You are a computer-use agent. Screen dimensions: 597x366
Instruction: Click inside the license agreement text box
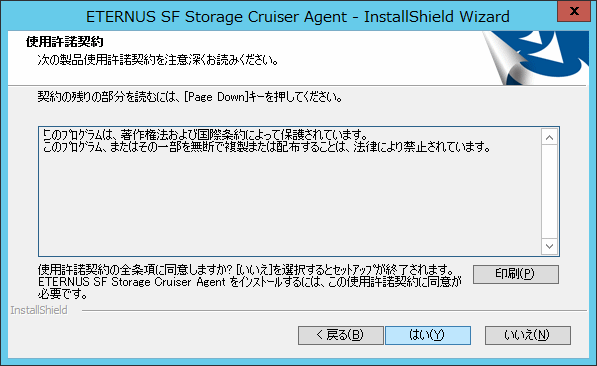tap(290, 192)
